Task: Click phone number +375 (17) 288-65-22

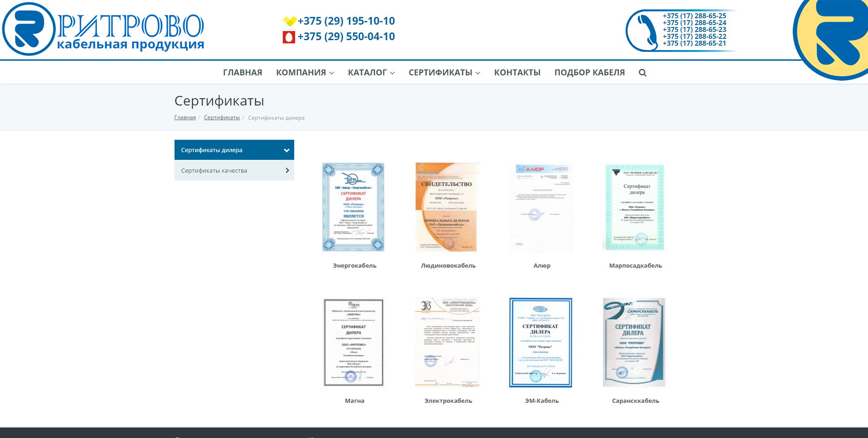Action: pyautogui.click(x=694, y=36)
